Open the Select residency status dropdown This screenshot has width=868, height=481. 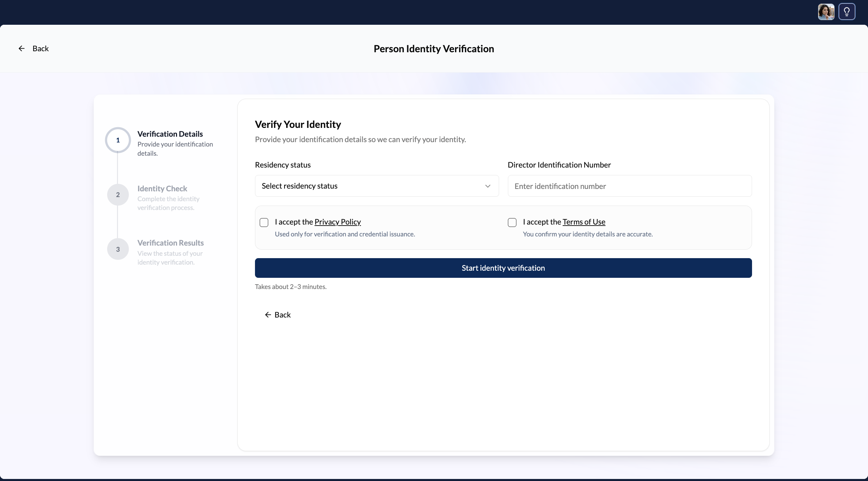pos(376,186)
